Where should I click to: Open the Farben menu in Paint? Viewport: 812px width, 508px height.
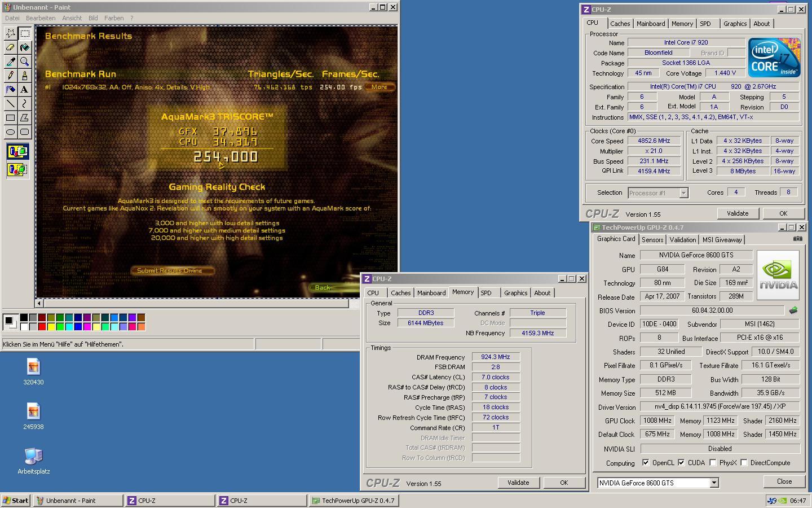[x=114, y=18]
